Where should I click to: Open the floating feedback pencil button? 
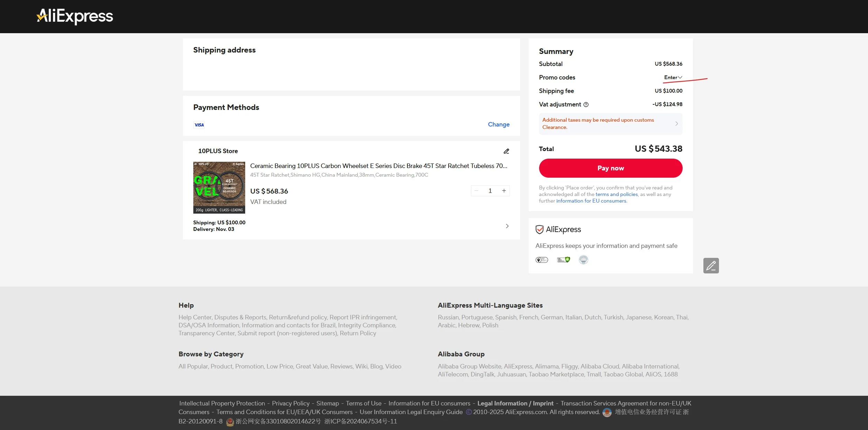click(x=711, y=265)
